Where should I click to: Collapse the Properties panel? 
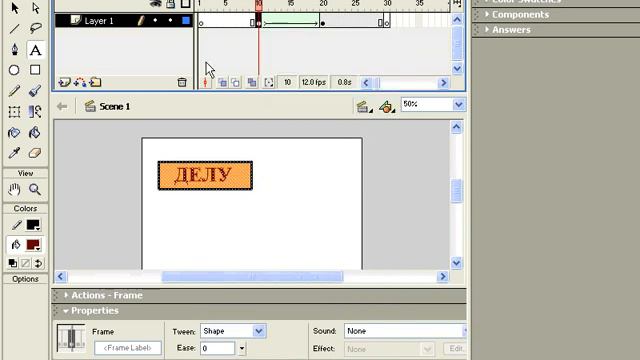[x=66, y=311]
